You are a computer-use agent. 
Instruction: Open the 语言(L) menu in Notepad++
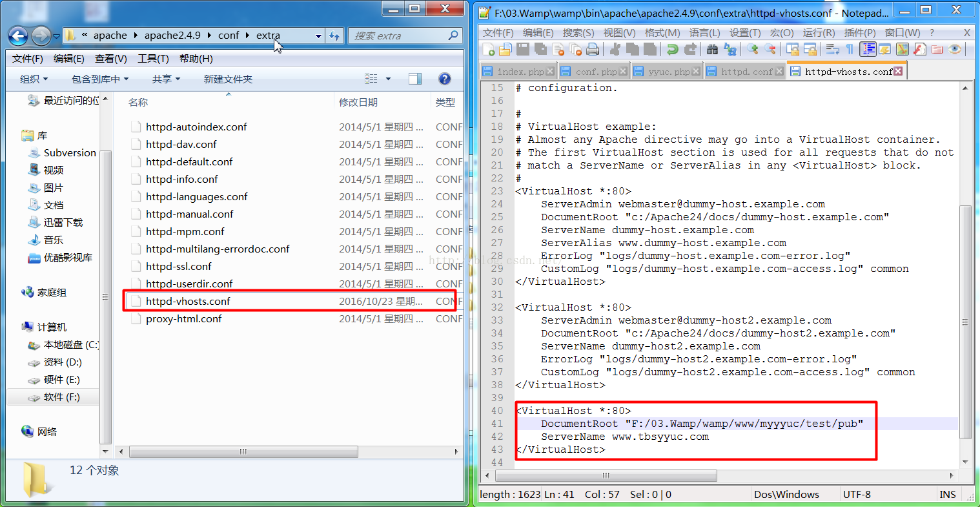(705, 32)
